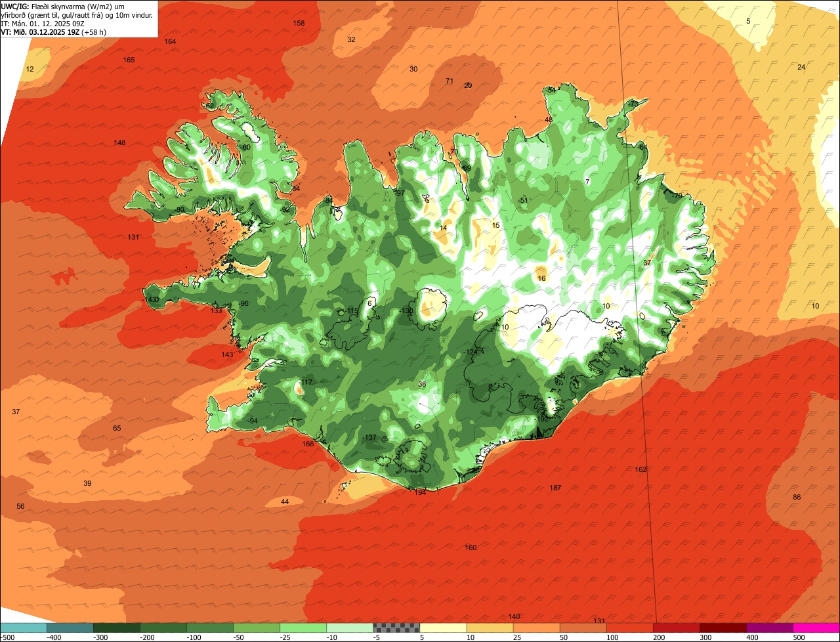The image size is (840, 642).
Task: Click the crimson legend swatch labeled 200
Action: (x=677, y=628)
